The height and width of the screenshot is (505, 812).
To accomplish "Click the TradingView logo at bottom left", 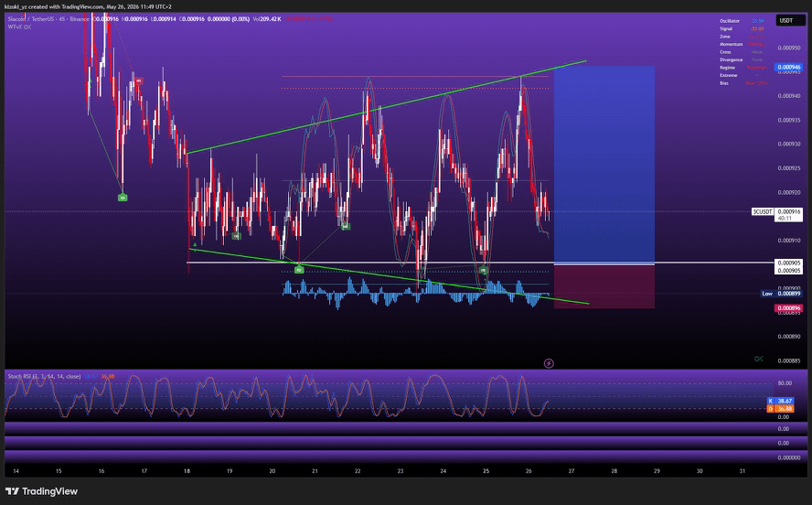I will coord(41,491).
